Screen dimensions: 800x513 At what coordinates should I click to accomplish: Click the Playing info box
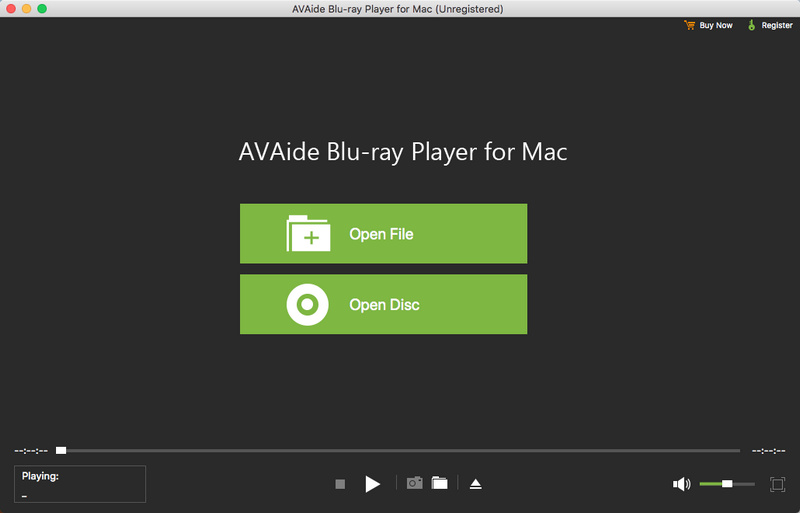[x=80, y=483]
